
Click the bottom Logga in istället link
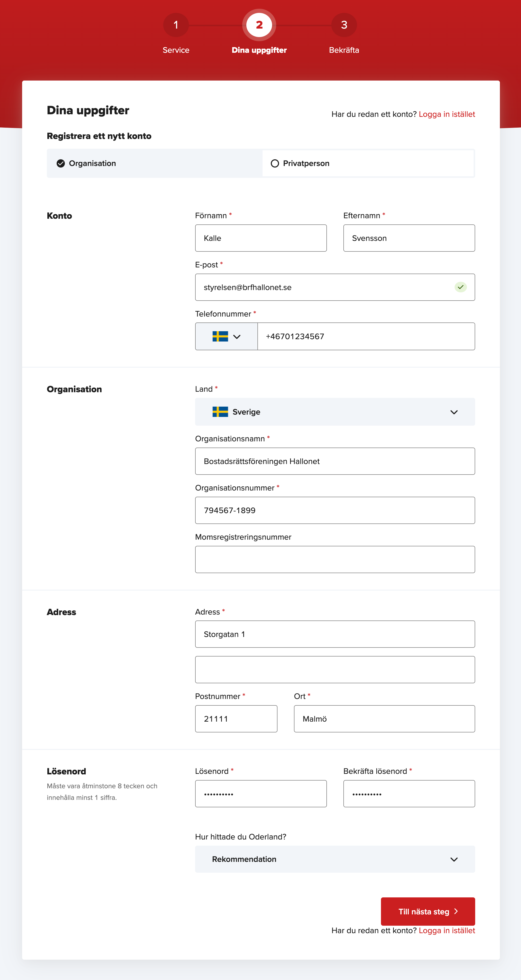[446, 931]
